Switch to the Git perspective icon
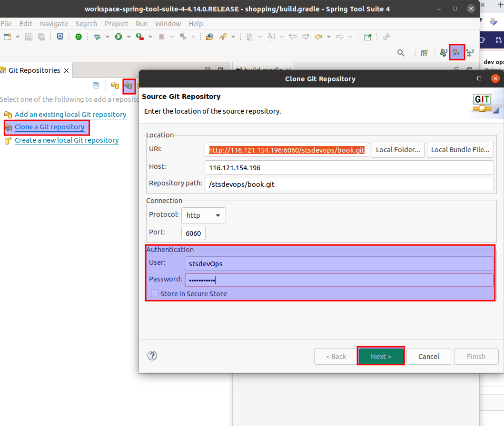 (x=457, y=52)
